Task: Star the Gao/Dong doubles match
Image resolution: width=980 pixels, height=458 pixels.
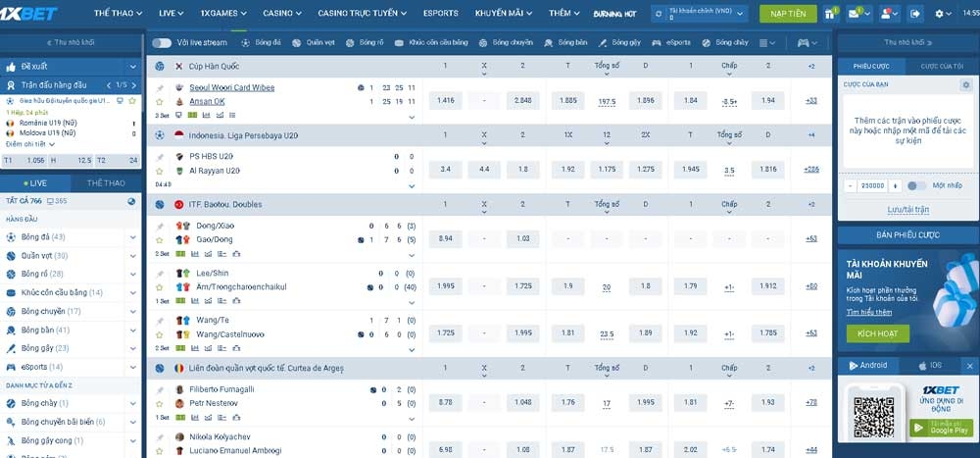Action: coord(160,239)
